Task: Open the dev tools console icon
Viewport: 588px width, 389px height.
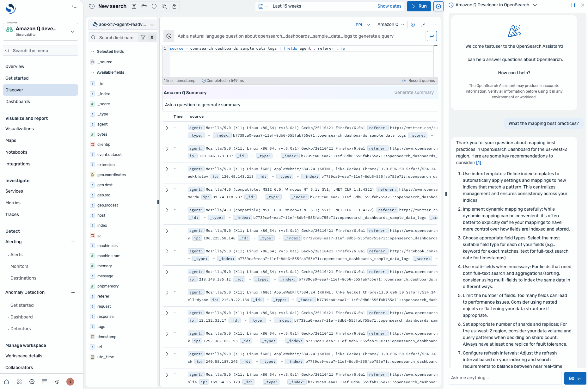Action: (x=45, y=382)
